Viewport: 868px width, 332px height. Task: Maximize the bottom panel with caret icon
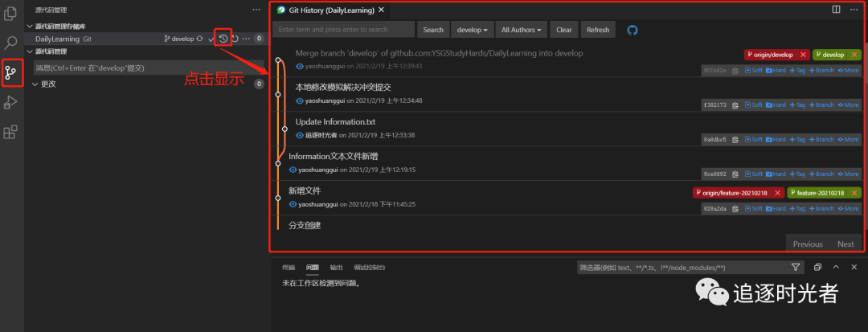point(837,267)
